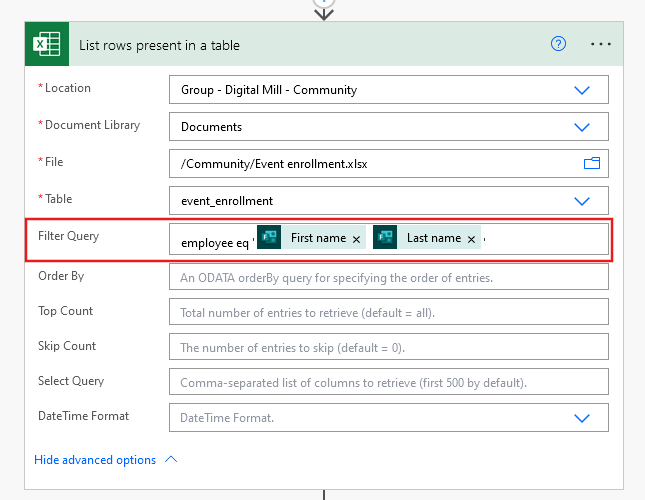645x500 pixels.
Task: Click the Table field label
Action: click(58, 199)
